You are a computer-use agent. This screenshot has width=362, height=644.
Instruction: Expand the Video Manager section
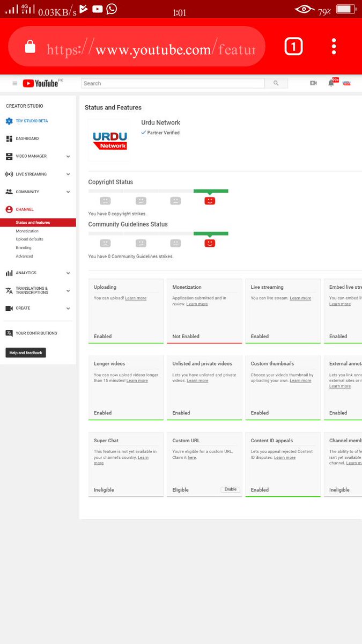68,157
